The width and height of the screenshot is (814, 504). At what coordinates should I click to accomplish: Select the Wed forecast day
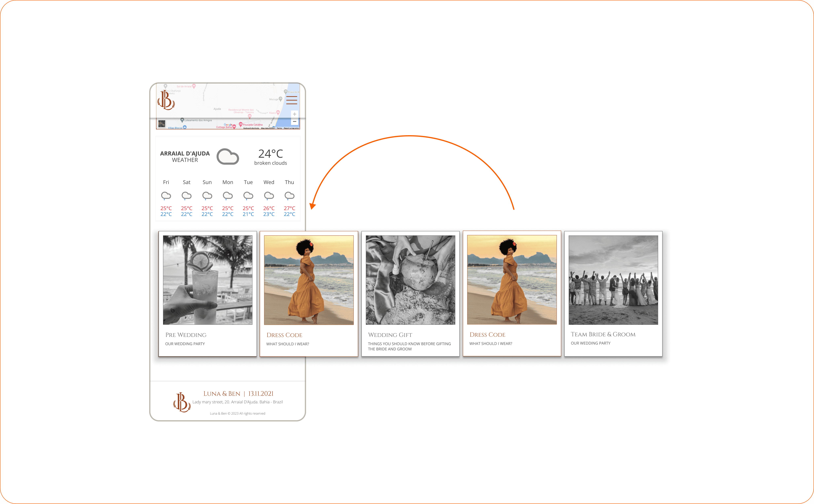tap(269, 182)
